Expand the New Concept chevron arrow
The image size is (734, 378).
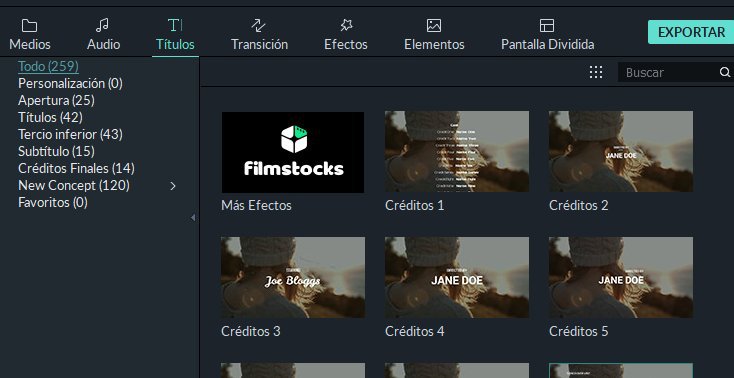pyautogui.click(x=173, y=186)
